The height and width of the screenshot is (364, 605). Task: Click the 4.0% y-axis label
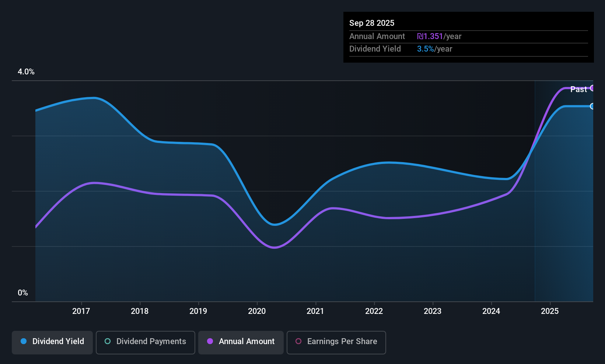tap(26, 72)
